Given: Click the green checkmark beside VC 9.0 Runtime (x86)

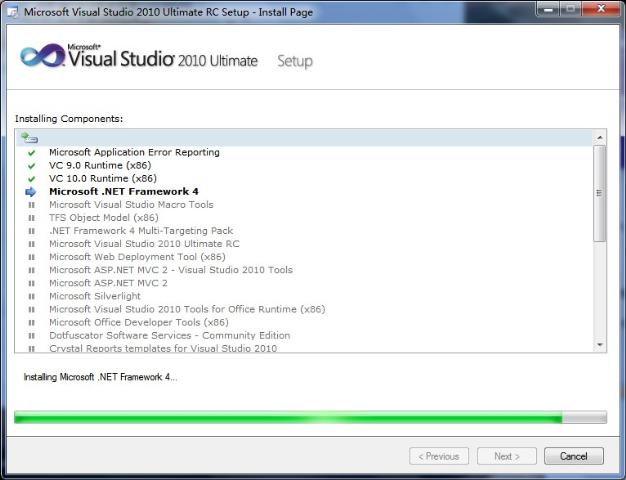Looking at the screenshot, I should (x=32, y=166).
